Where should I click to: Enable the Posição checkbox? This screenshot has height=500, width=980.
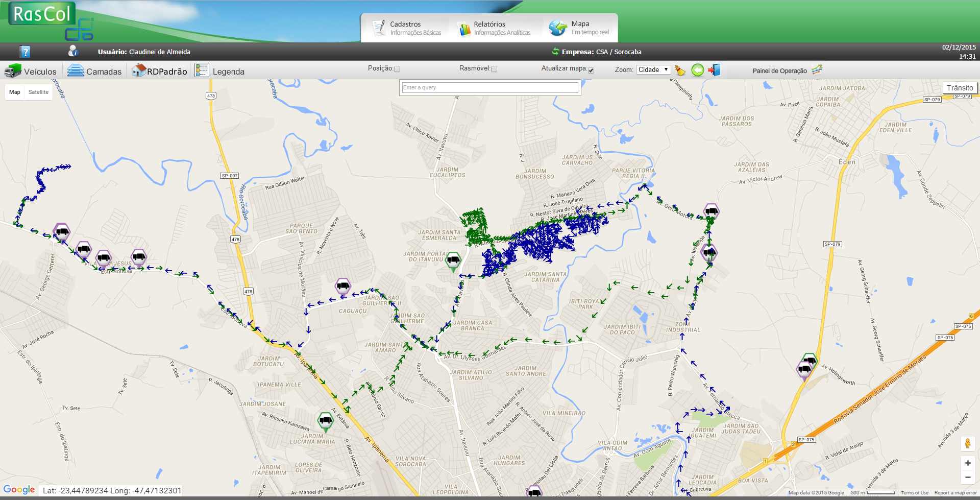397,69
